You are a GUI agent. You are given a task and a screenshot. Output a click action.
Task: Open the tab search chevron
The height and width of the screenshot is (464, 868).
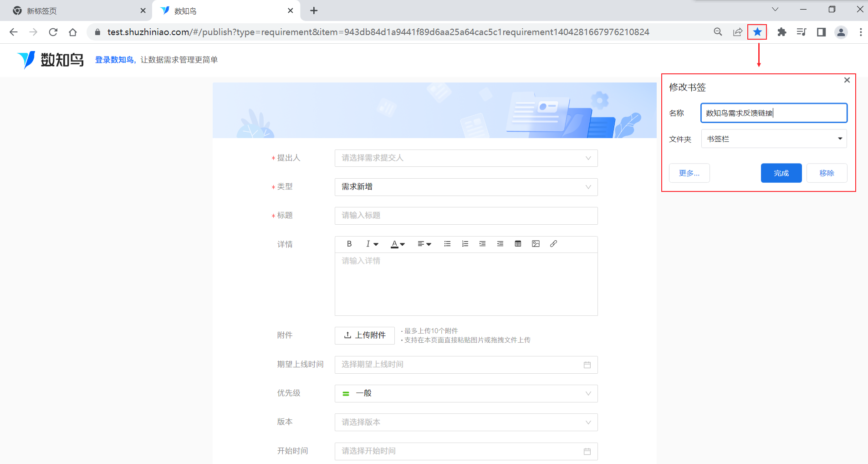(775, 9)
